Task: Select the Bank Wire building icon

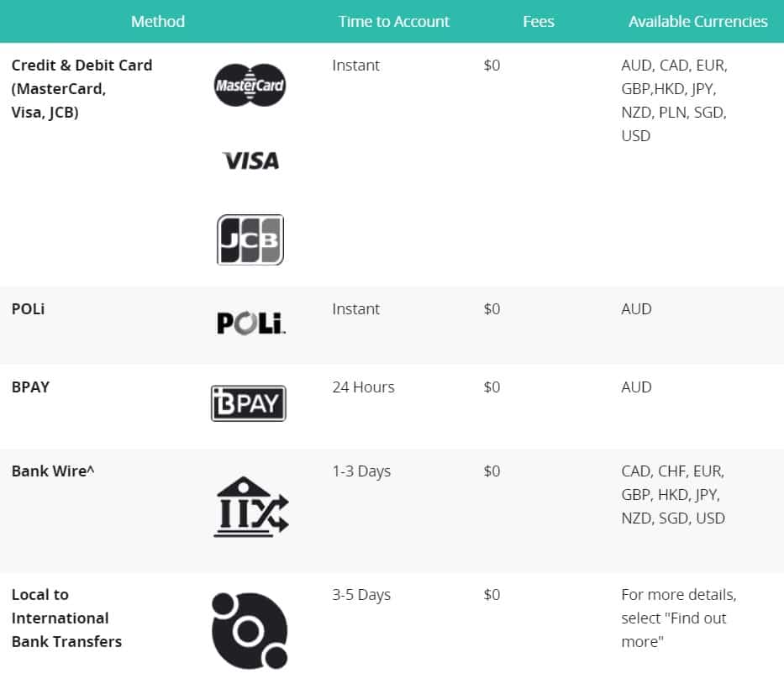Action: (x=251, y=507)
